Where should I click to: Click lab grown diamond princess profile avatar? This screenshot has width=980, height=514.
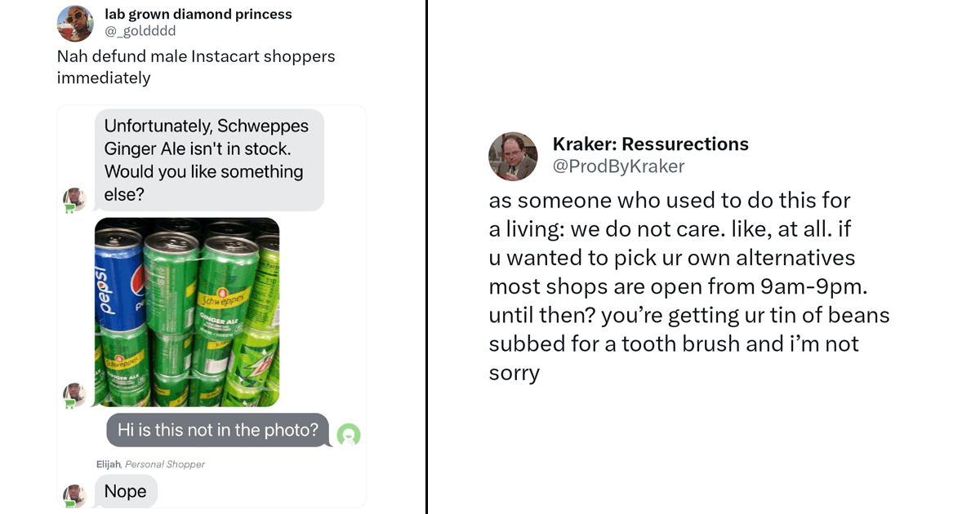click(x=75, y=23)
